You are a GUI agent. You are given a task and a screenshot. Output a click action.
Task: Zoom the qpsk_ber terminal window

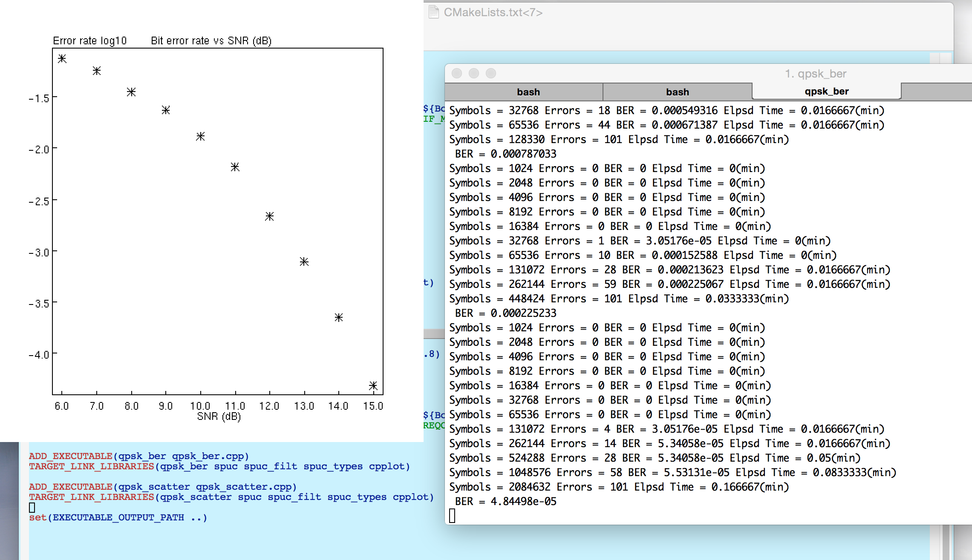tap(491, 73)
